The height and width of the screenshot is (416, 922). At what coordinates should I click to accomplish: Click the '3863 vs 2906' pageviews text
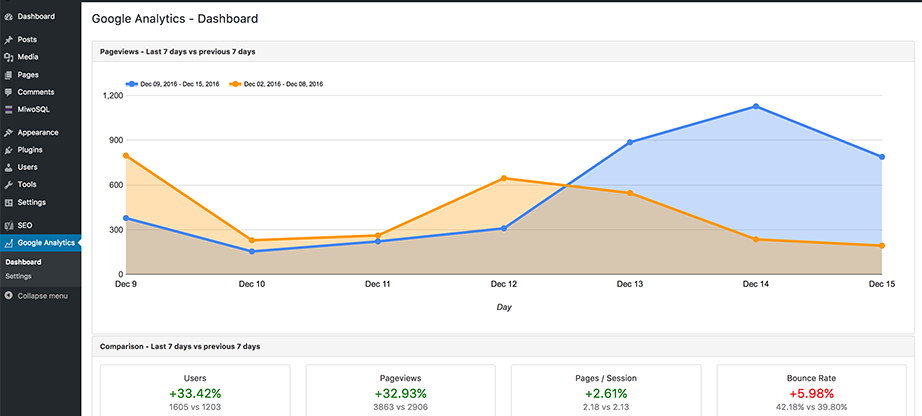click(400, 407)
